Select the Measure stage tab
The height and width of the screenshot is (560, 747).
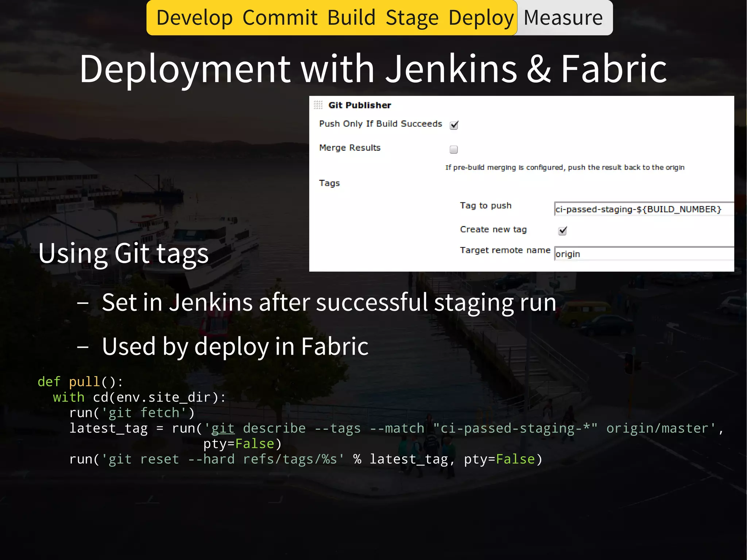tap(563, 18)
